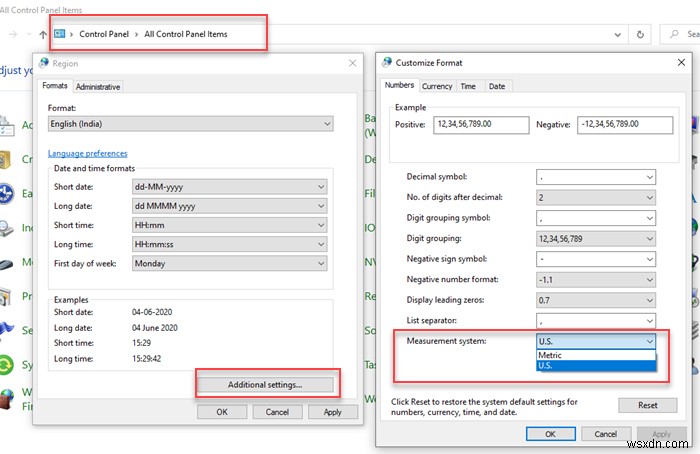The height and width of the screenshot is (454, 700).
Task: Click Additional settings button
Action: point(265,385)
